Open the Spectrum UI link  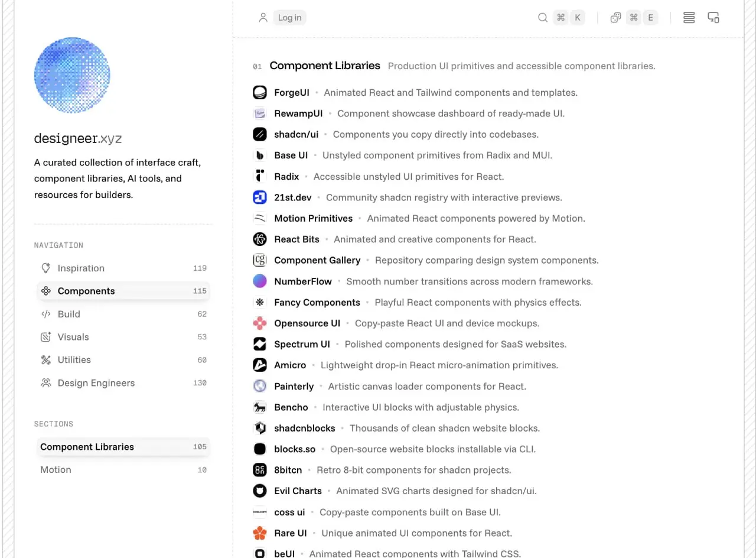[302, 345]
